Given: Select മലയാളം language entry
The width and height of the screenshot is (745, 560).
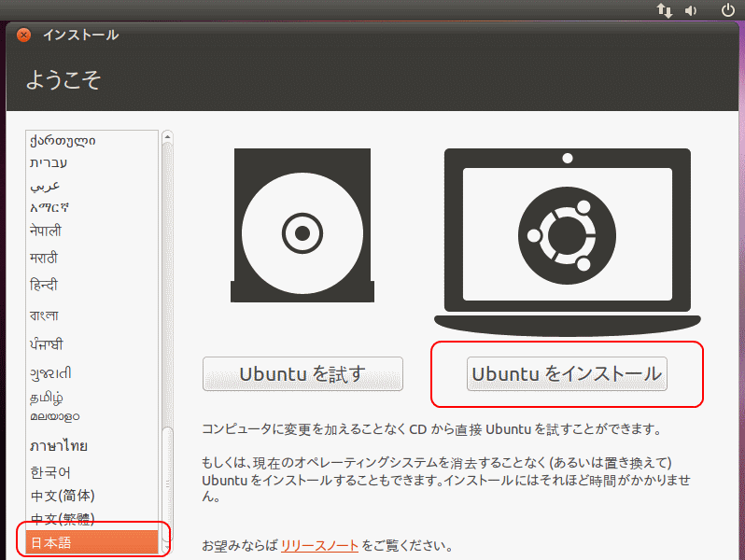Looking at the screenshot, I should click(91, 416).
